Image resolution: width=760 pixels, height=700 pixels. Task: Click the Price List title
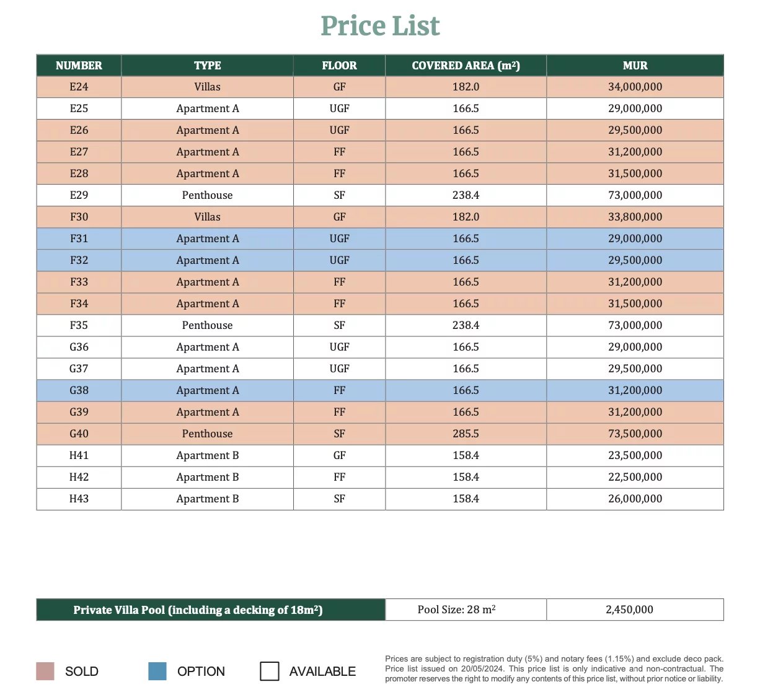pos(380,26)
